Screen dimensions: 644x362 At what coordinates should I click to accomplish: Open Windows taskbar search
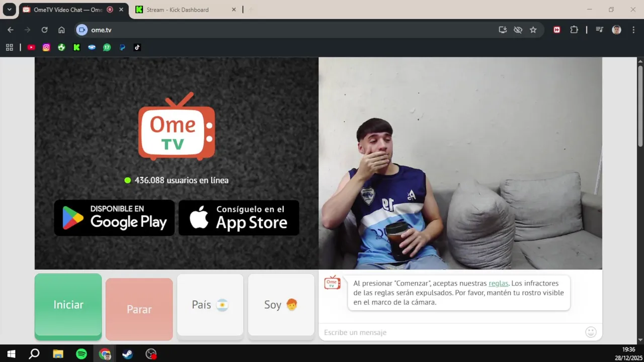point(34,354)
